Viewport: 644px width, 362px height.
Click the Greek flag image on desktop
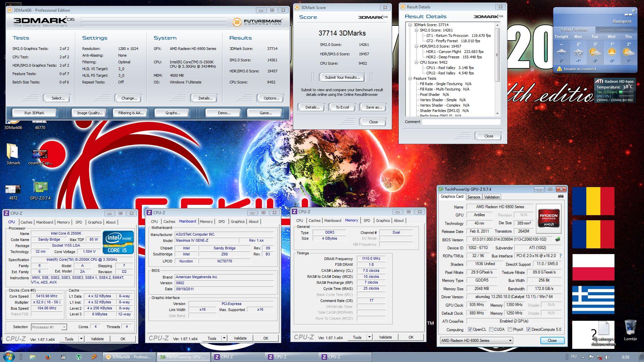pos(593,300)
